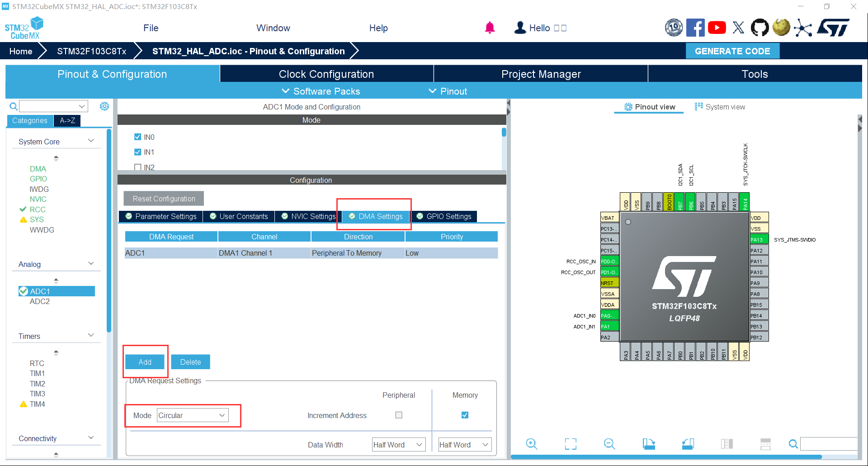Click the search magnifier in categories panel
This screenshot has height=466, width=868.
[x=14, y=106]
